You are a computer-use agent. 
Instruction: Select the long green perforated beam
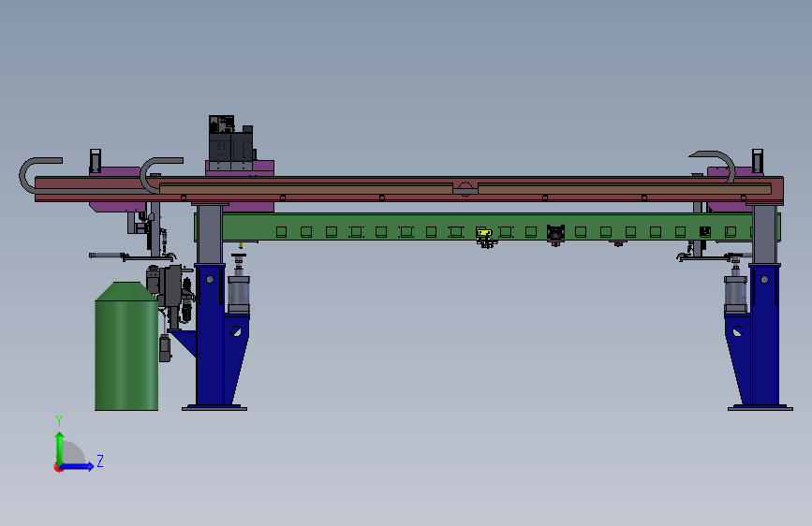tap(487, 226)
